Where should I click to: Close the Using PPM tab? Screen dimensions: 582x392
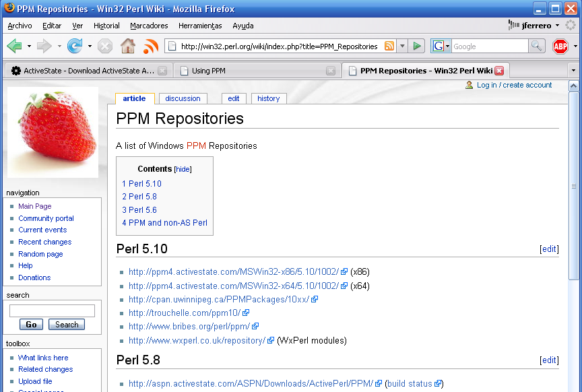point(331,71)
